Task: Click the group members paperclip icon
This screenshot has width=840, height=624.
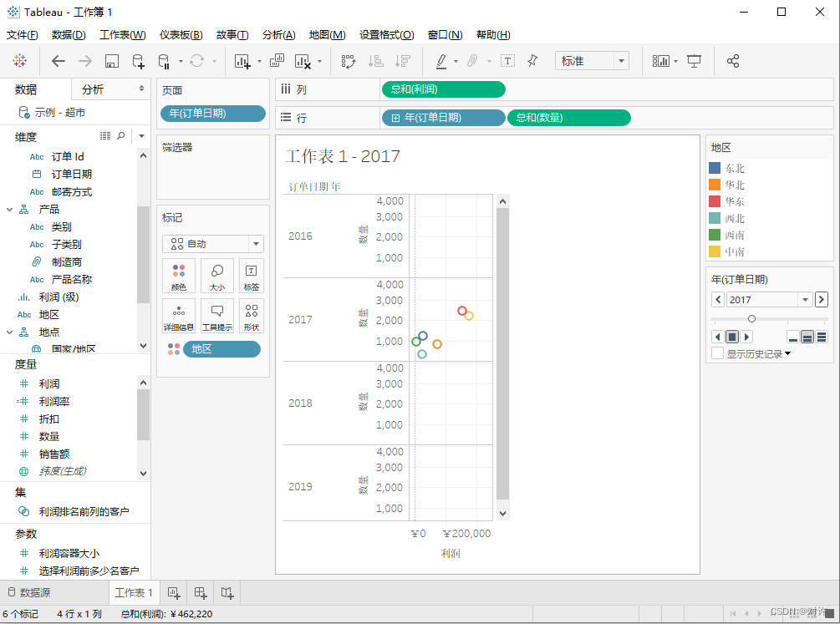Action: pos(472,61)
